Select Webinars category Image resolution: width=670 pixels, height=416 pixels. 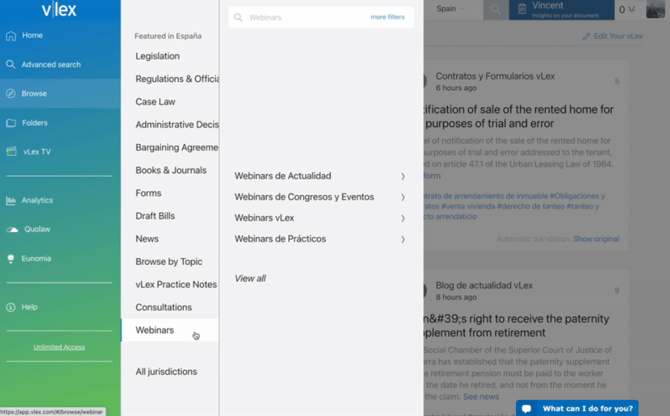pyautogui.click(x=170, y=331)
